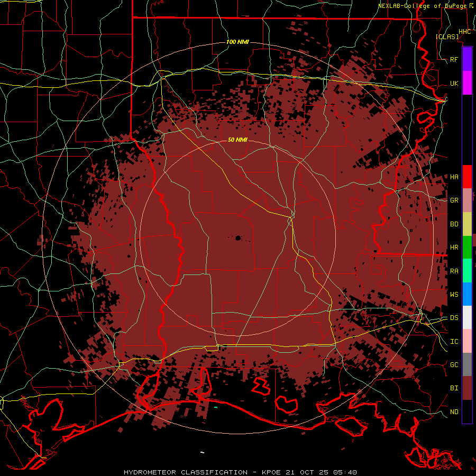Click the 'HHC' product label
This screenshot has height=476, width=476.
(x=465, y=32)
